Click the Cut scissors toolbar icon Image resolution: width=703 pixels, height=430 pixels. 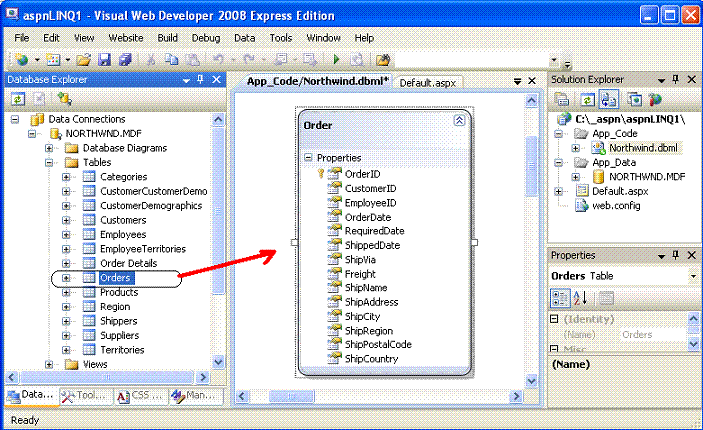click(x=151, y=60)
